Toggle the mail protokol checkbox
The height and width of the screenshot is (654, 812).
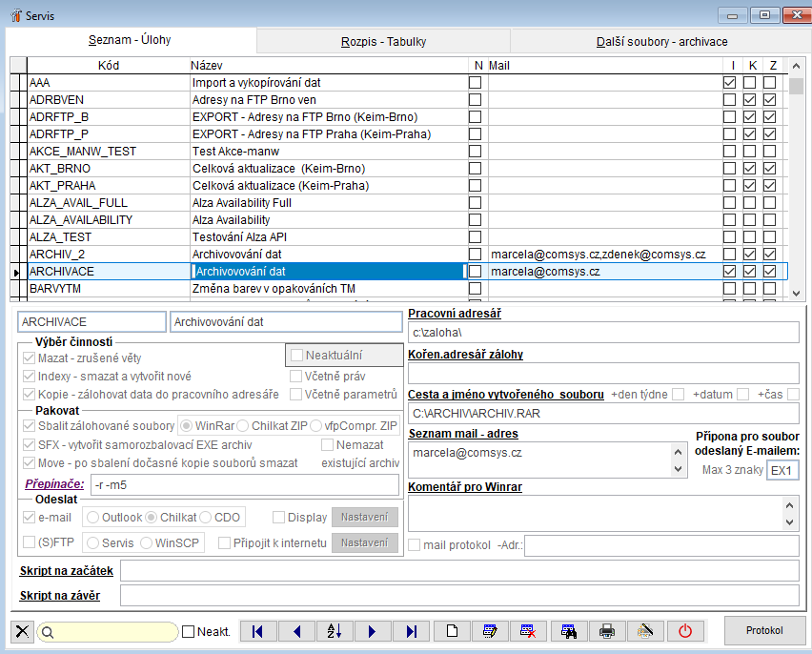tap(415, 545)
